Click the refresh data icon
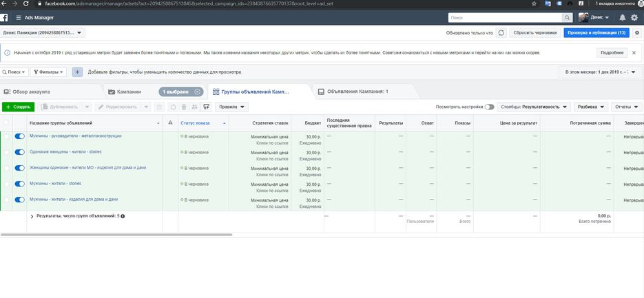Viewport: 644px width, 298px height. tap(501, 32)
